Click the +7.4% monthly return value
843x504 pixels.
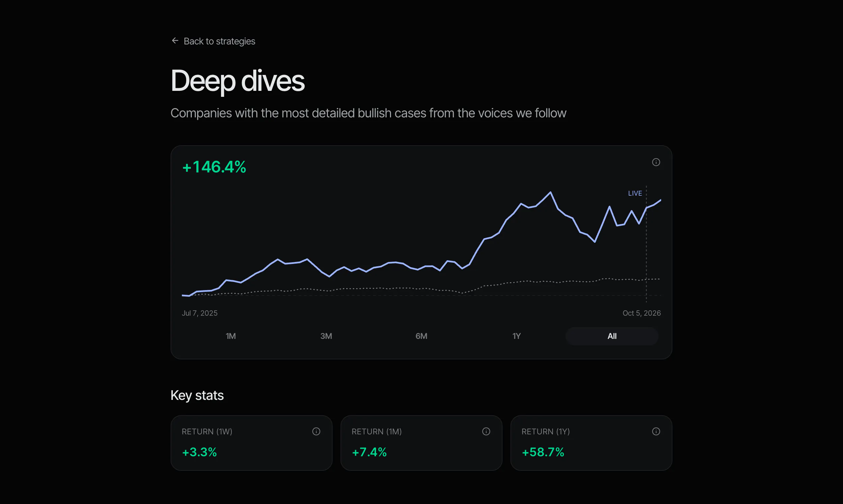point(369,452)
